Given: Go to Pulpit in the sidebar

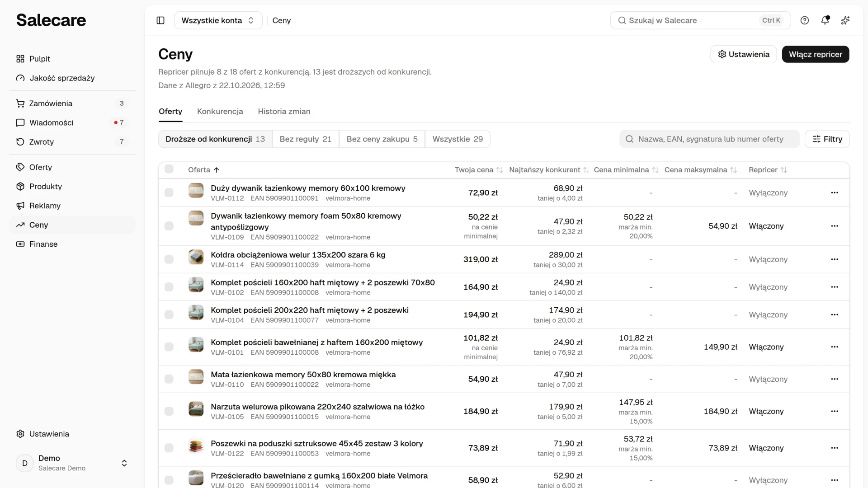Looking at the screenshot, I should [72, 59].
